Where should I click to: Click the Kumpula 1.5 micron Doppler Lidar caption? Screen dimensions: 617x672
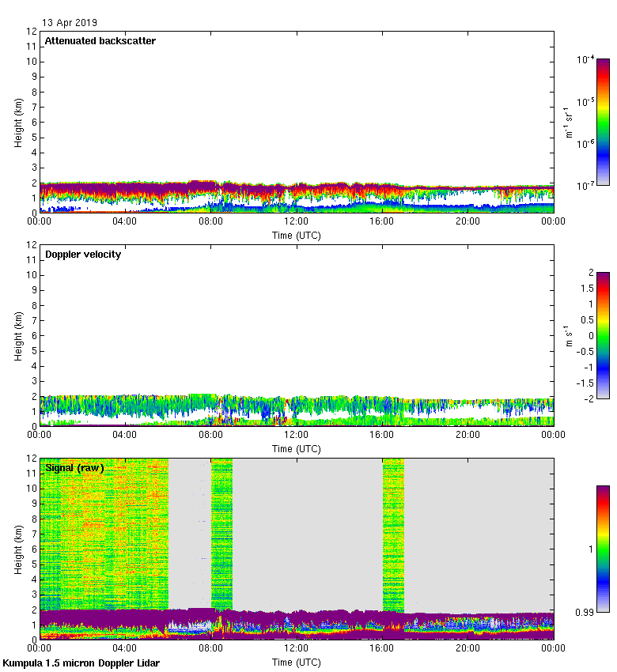tap(81, 663)
